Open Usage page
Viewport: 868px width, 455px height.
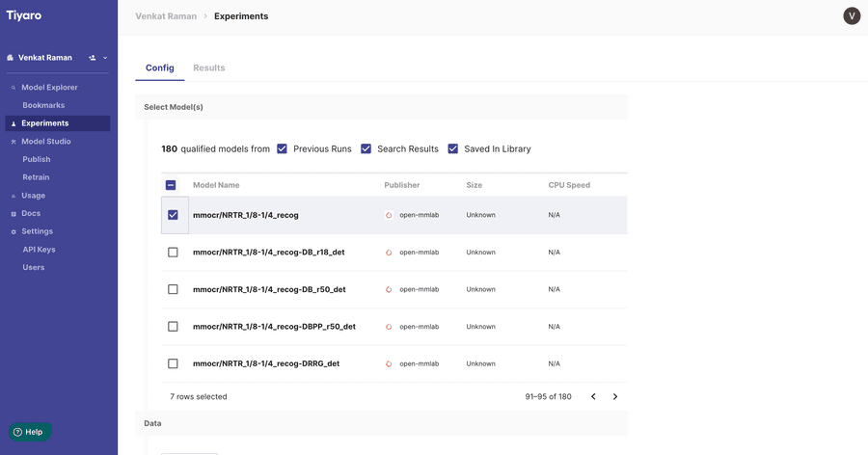[33, 196]
